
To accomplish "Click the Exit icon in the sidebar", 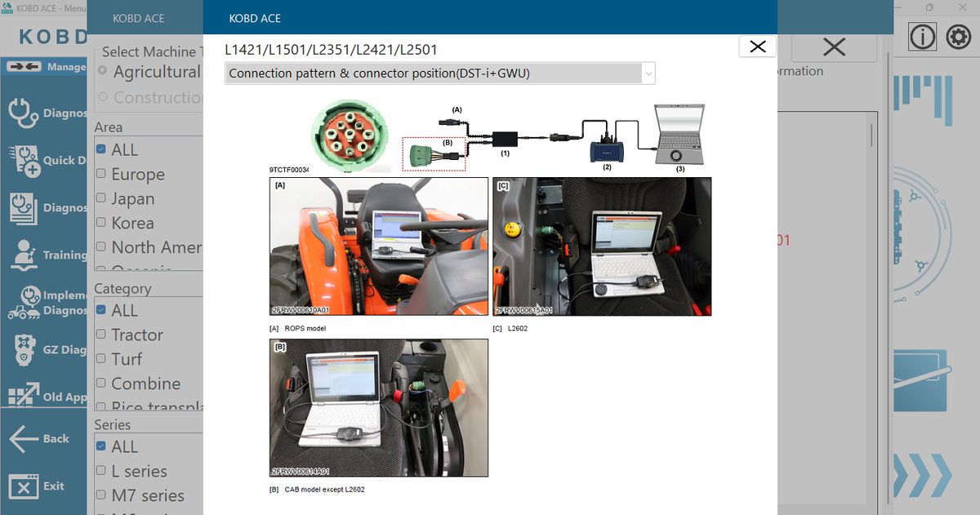I will click(24, 486).
